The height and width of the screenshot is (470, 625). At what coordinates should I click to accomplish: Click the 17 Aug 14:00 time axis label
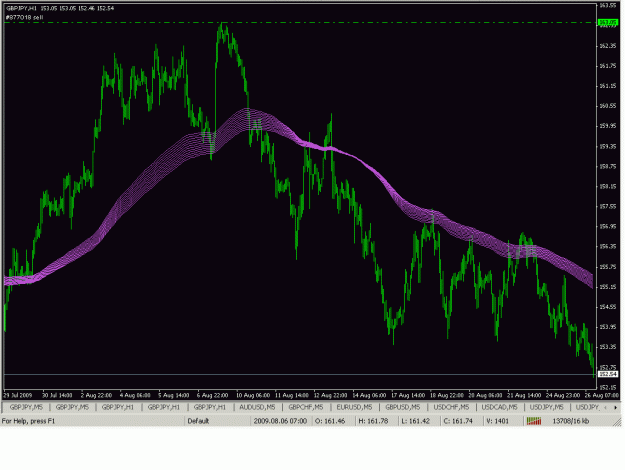409,395
